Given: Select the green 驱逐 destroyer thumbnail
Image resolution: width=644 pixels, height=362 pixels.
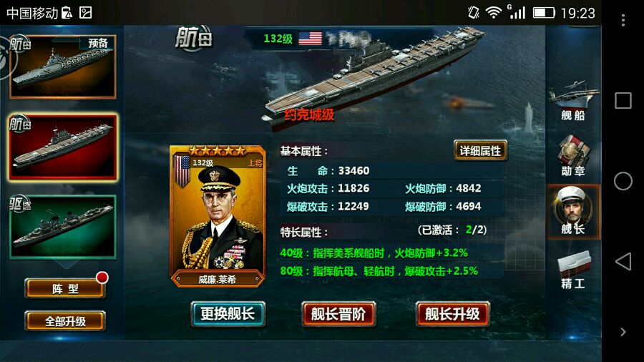Looking at the screenshot, I should (63, 227).
